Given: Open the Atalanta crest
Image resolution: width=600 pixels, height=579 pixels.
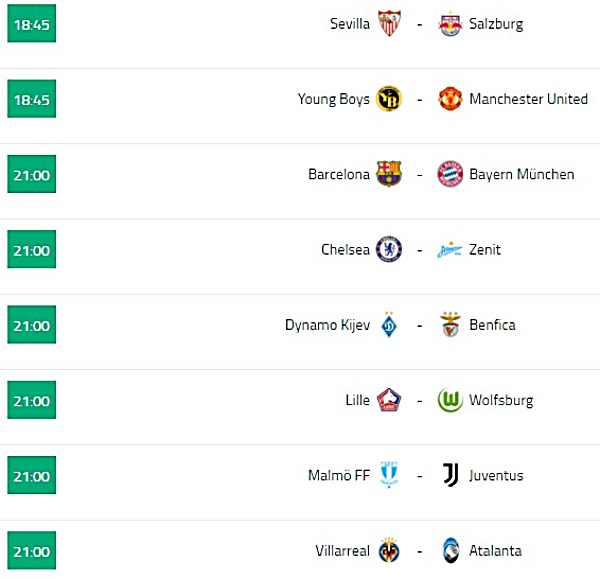Looking at the screenshot, I should [450, 550].
